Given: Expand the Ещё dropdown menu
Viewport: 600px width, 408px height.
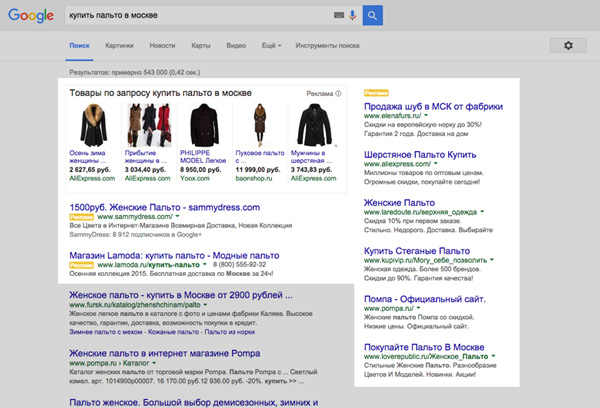Looking at the screenshot, I should click(271, 46).
